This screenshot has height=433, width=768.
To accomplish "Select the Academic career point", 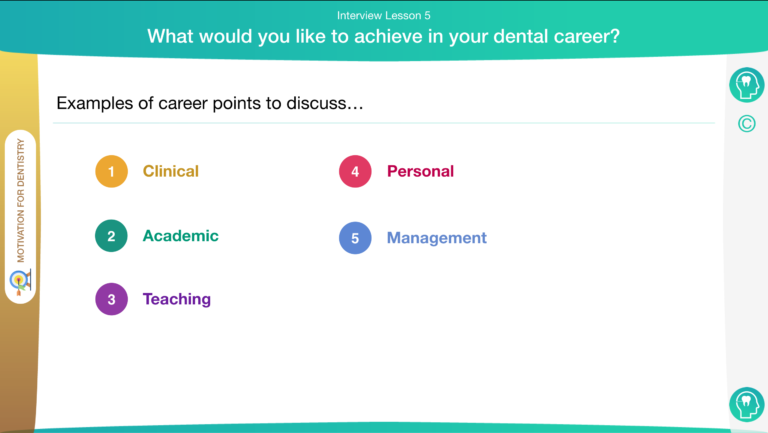I will 181,236.
